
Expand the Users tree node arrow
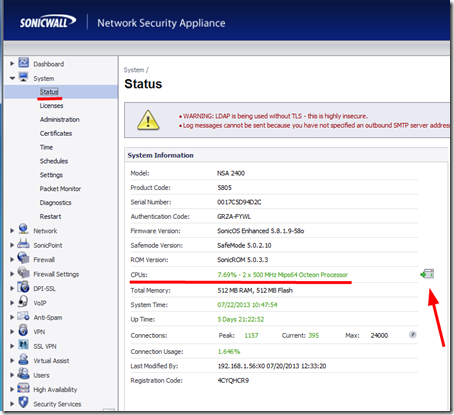click(x=12, y=375)
